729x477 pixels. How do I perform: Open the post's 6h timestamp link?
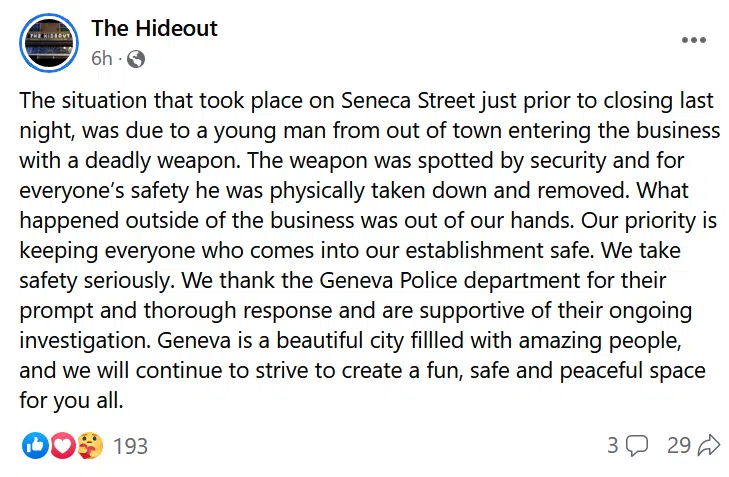pos(101,58)
